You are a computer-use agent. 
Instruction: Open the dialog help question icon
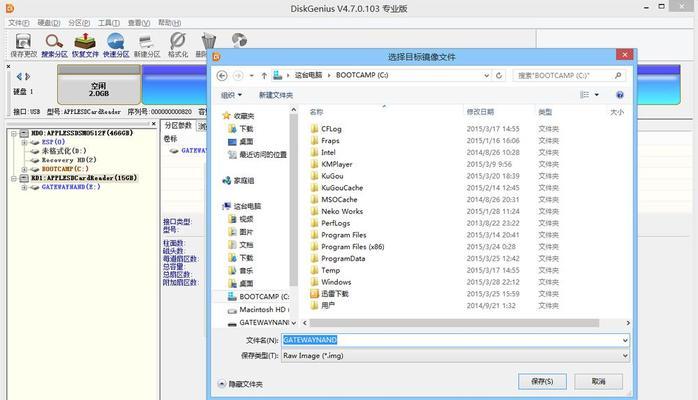[620, 95]
